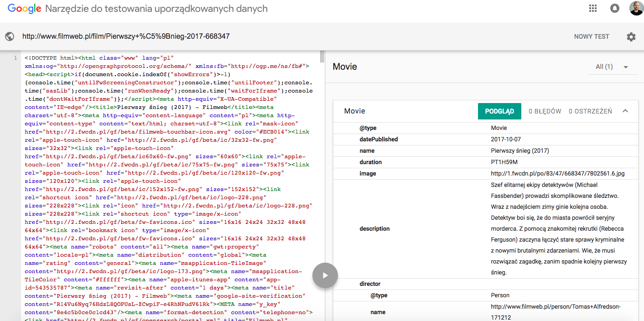Select the 0 OSTRZEŻEŃ warnings label

pos(590,111)
